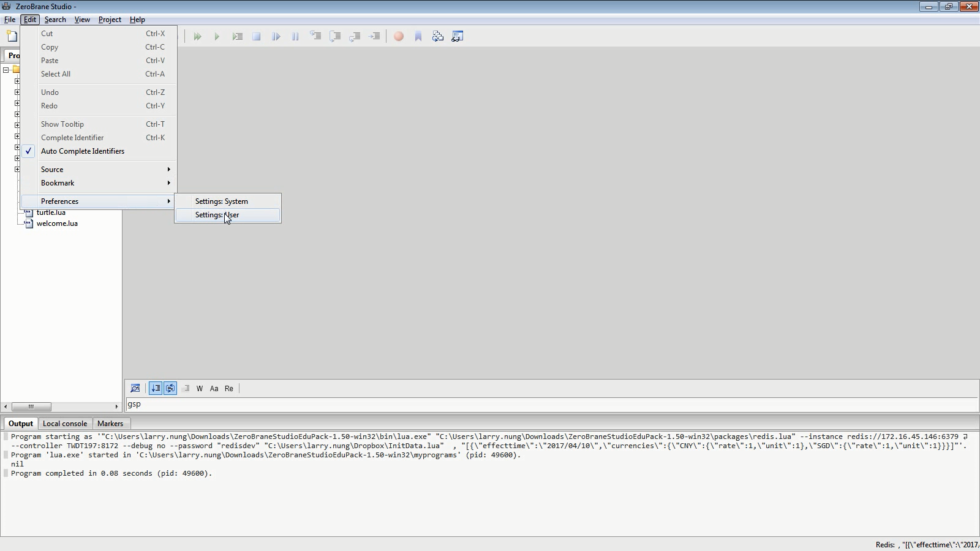Toggle match case 'Aa' search option
The height and width of the screenshot is (551, 980).
tap(214, 388)
